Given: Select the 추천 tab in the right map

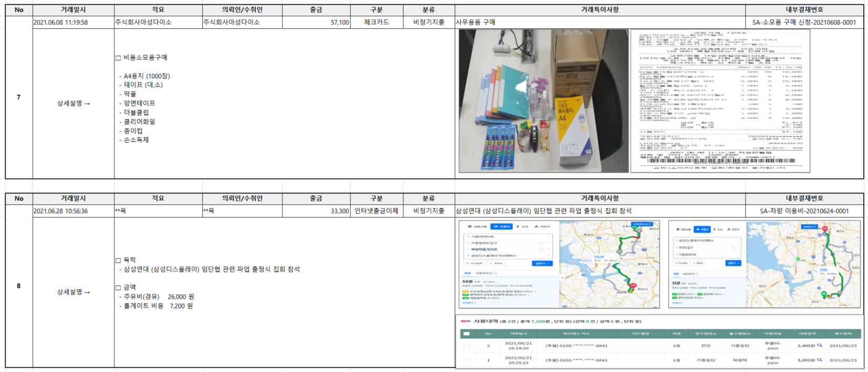Looking at the screenshot, I should [x=676, y=274].
